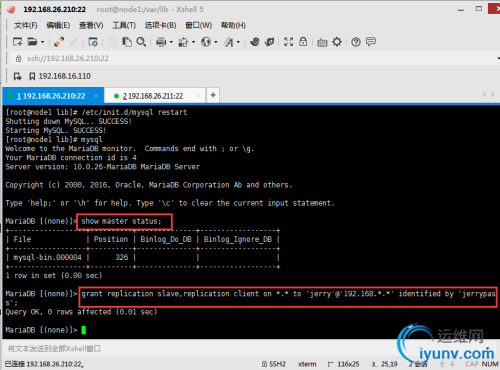This screenshot has width=500, height=370.
Task: Add a new tab with plus button
Action: [213, 96]
